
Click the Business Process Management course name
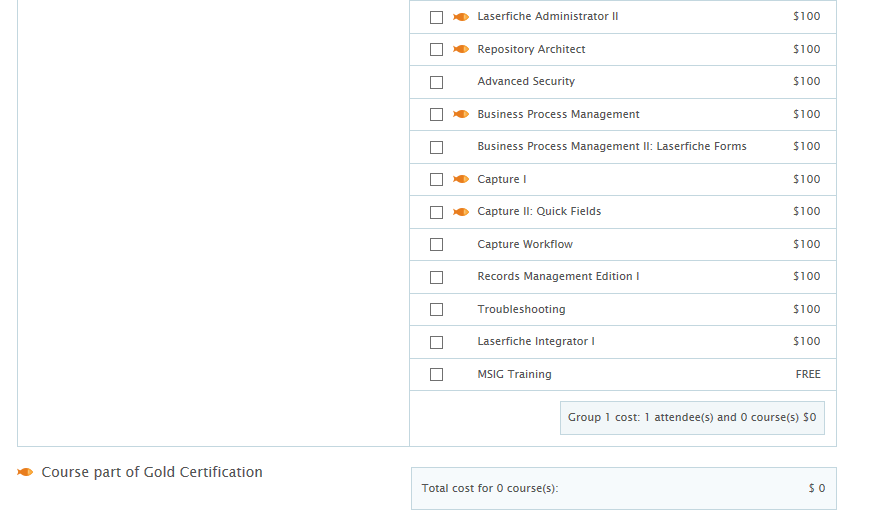[x=558, y=114]
